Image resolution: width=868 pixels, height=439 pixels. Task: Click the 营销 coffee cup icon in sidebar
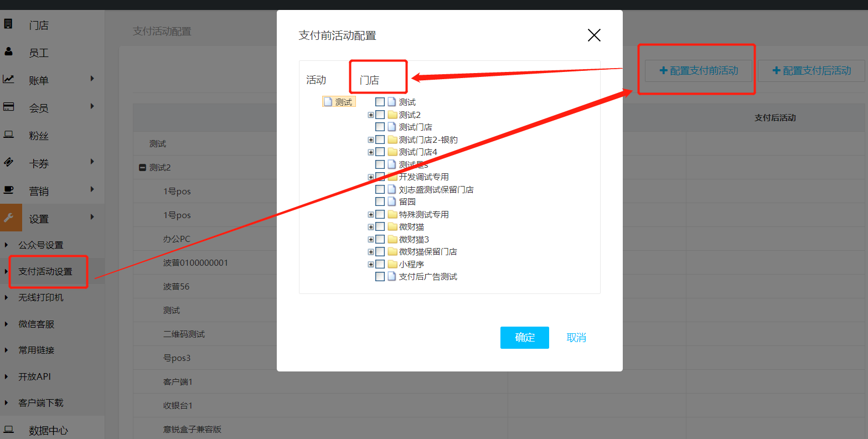(8, 190)
